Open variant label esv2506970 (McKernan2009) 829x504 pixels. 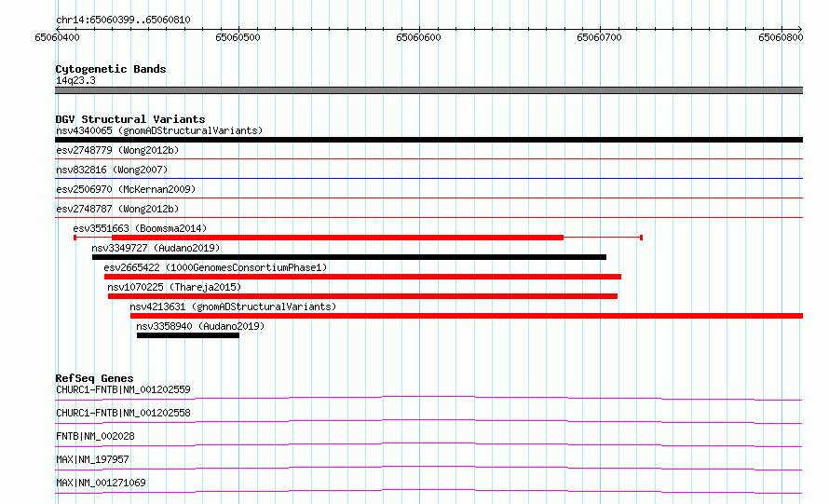click(126, 189)
